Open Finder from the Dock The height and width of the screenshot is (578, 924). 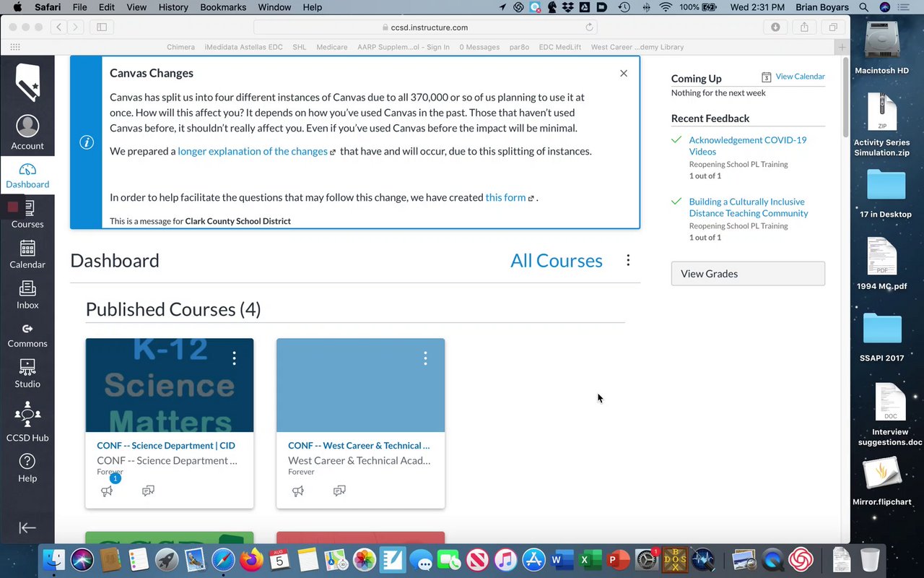click(54, 560)
